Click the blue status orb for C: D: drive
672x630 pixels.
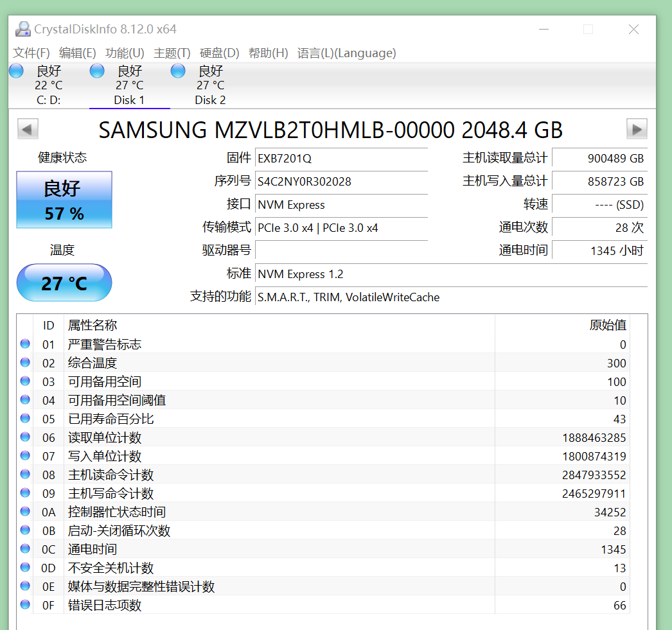(x=16, y=71)
